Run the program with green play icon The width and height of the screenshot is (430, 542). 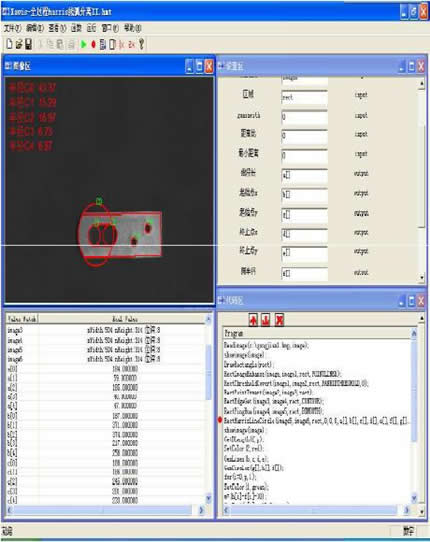pyautogui.click(x=84, y=44)
